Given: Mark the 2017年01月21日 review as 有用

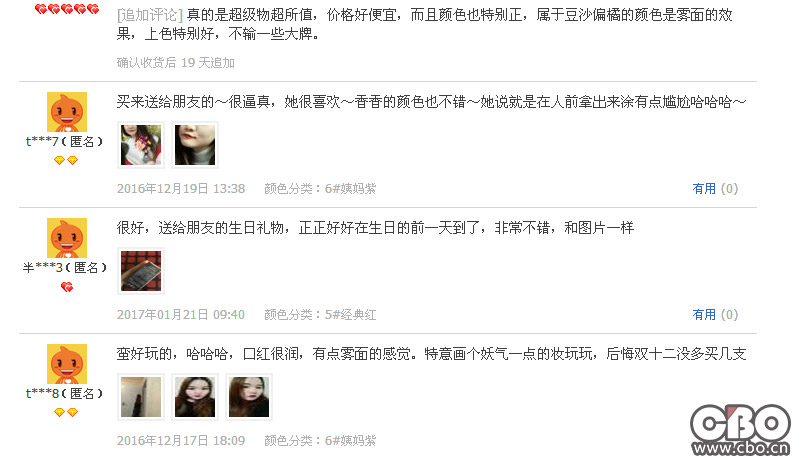Looking at the screenshot, I should 715,315.
